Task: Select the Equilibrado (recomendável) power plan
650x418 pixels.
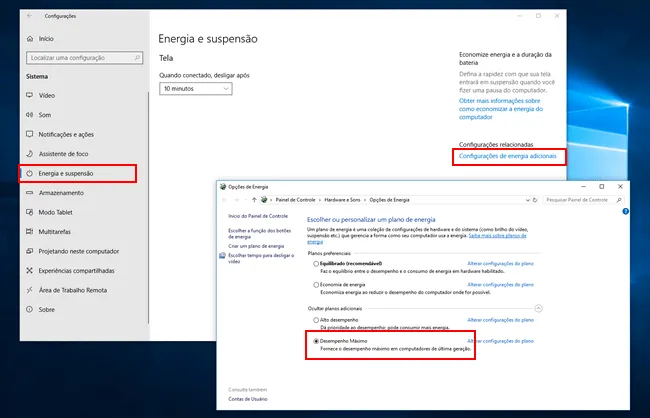Action: (318, 263)
